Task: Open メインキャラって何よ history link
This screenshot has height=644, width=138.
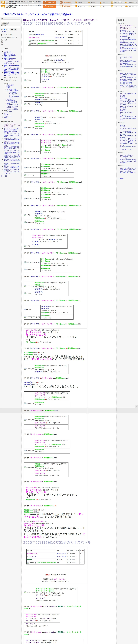Action: click(x=126, y=57)
